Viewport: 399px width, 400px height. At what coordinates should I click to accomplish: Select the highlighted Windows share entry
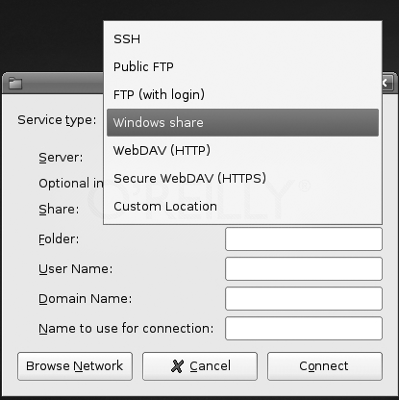coord(243,122)
